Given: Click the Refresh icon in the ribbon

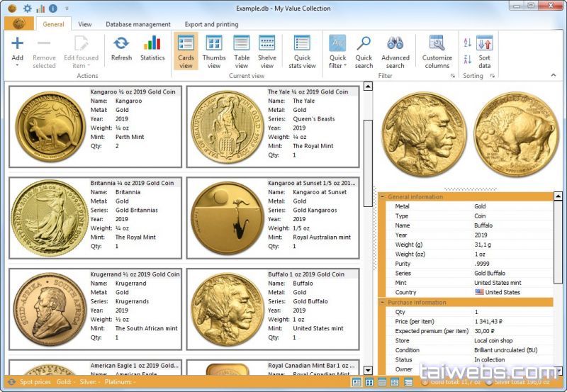Looking at the screenshot, I should click(121, 49).
